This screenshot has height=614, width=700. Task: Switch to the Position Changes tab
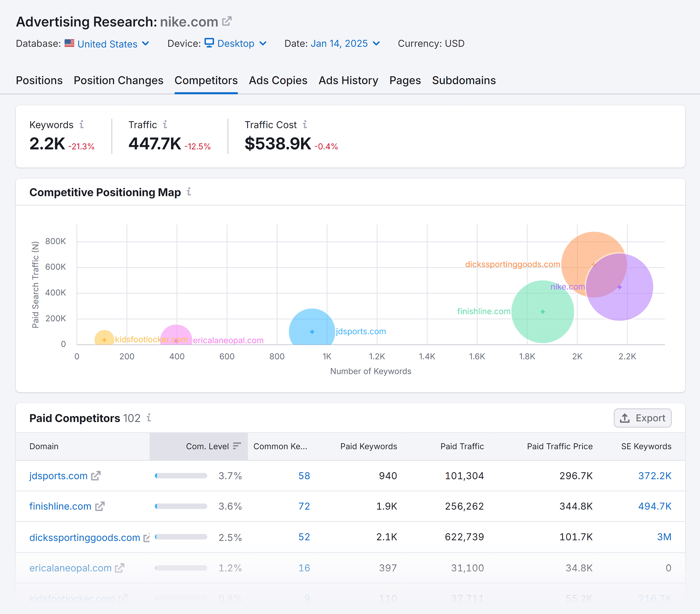pos(118,80)
